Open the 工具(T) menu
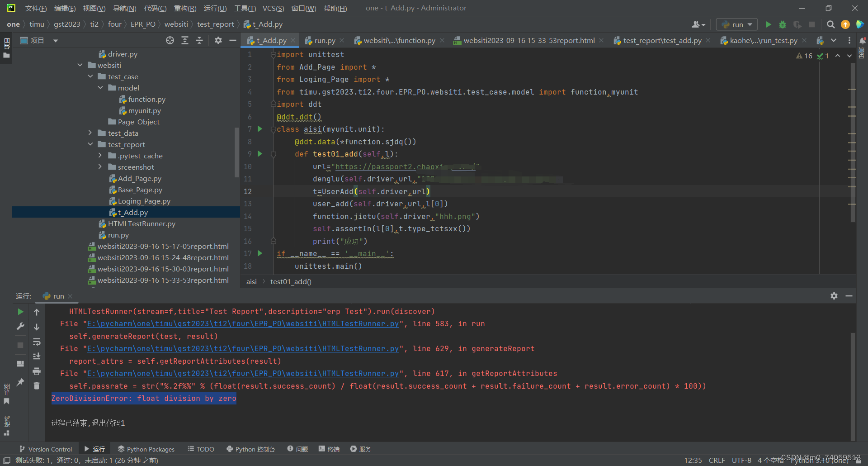 point(245,8)
